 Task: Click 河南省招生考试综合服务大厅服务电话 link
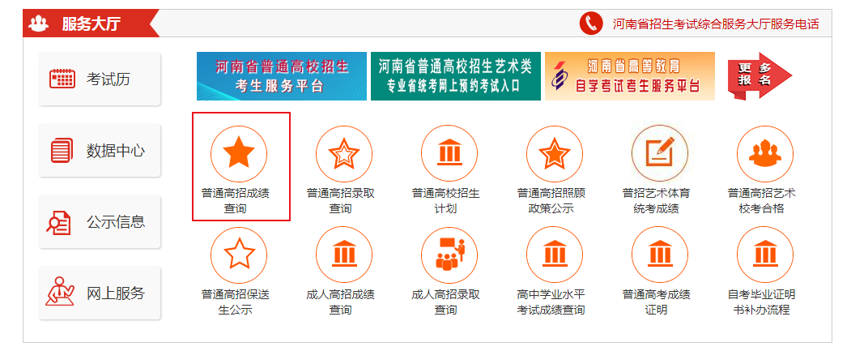point(715,24)
